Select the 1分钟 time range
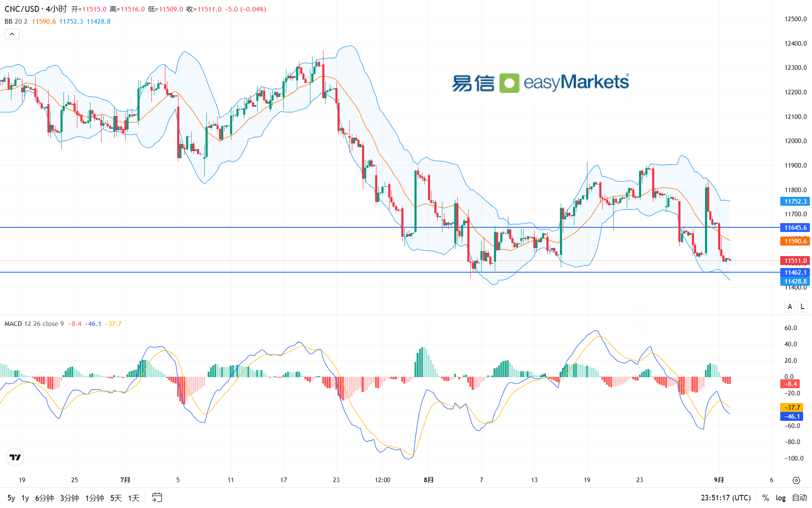This screenshot has width=812, height=508. pos(95,498)
